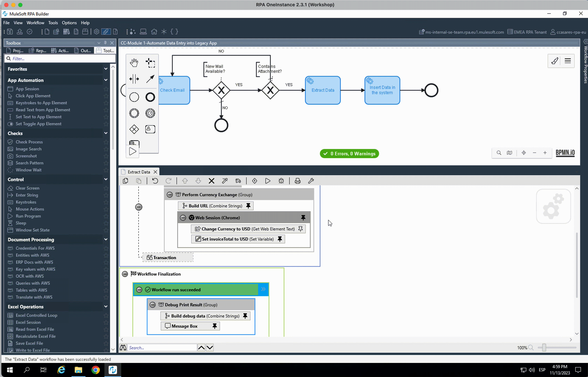Choose the global connect arrow tool
This screenshot has height=377, width=588.
pyautogui.click(x=150, y=79)
